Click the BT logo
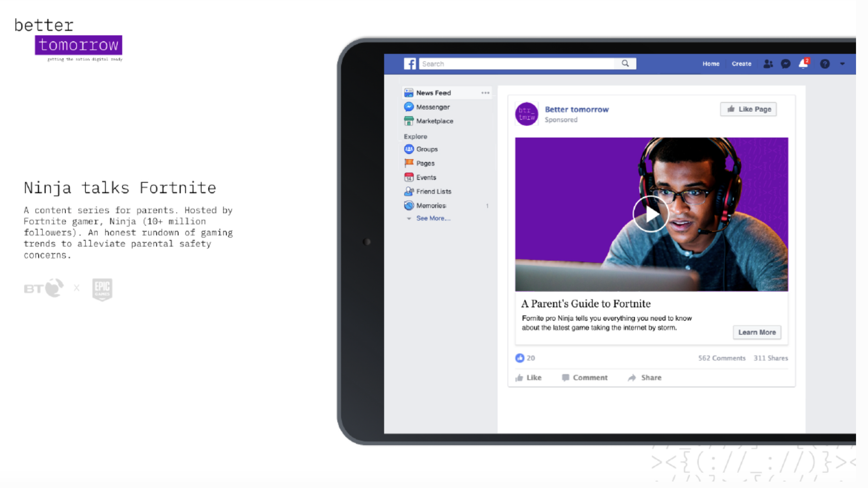This screenshot has width=868, height=488. pos(44,288)
